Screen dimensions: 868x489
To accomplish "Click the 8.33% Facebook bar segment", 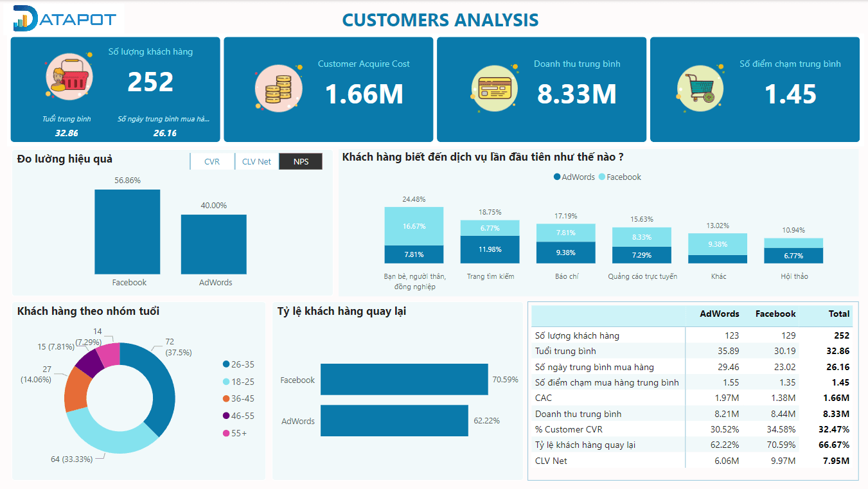I will pos(642,237).
